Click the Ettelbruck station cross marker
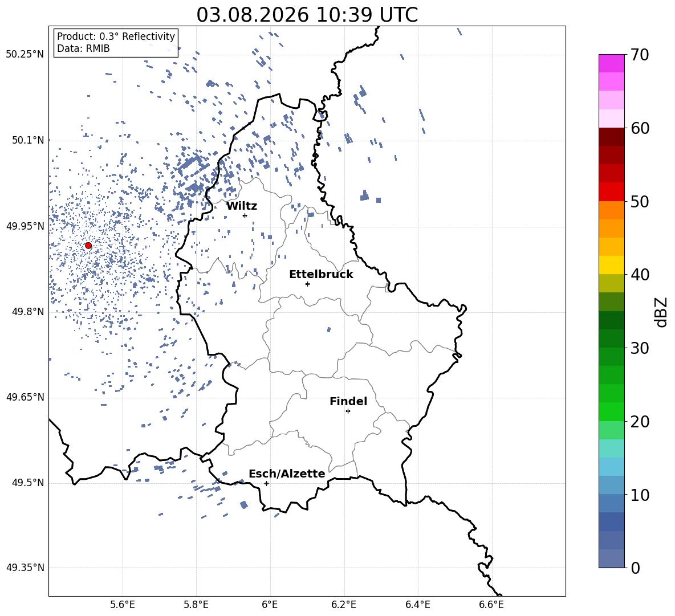 (307, 284)
